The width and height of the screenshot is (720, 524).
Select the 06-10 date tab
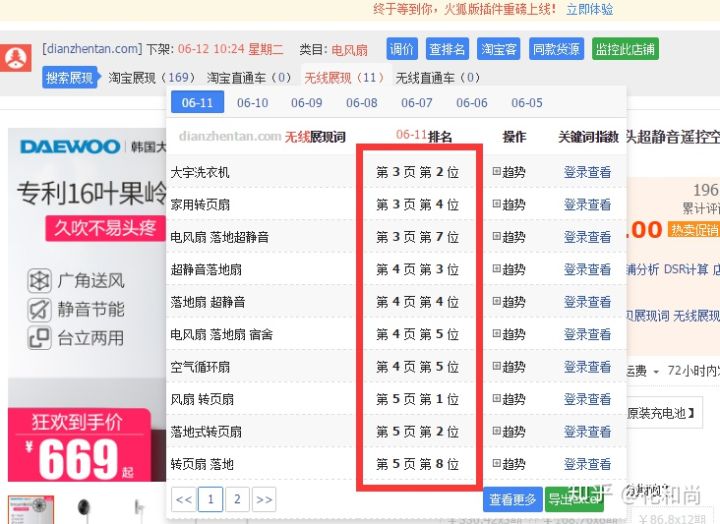click(253, 102)
